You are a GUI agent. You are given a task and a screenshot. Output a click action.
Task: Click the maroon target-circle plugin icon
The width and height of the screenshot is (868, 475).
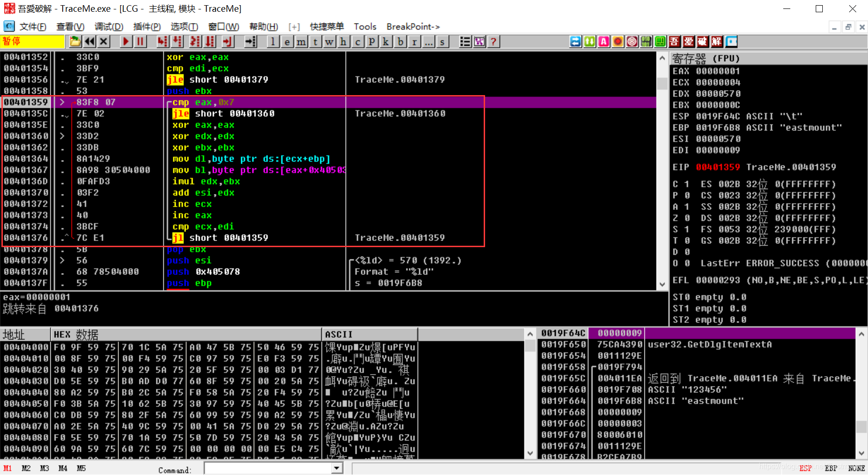632,42
